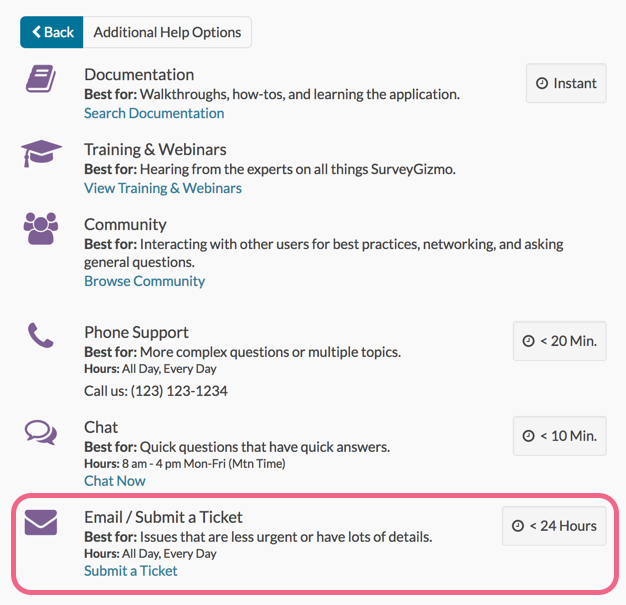Select the Additional Help Options tab
Screen dimensions: 626x605
click(167, 32)
